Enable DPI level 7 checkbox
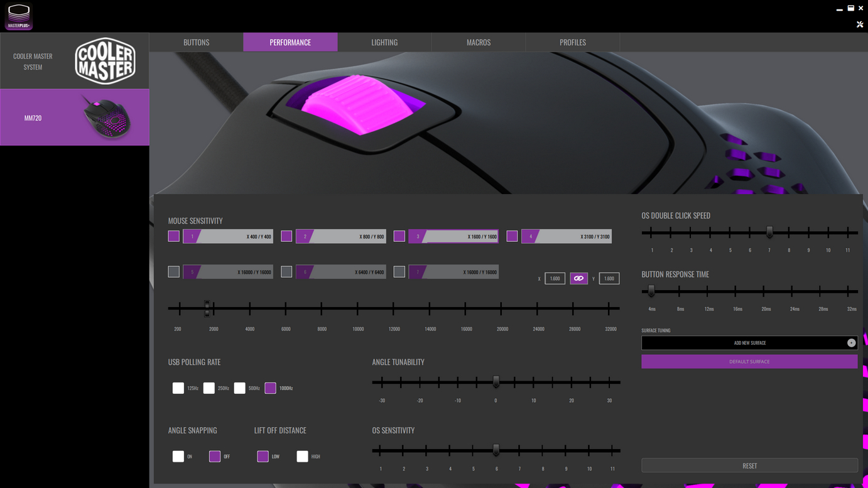This screenshot has width=868, height=488. (399, 272)
